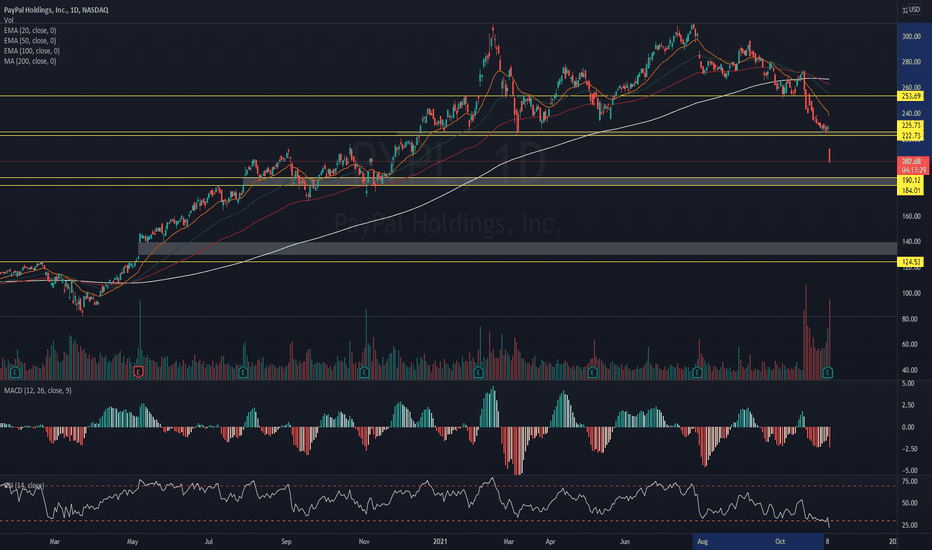
Task: Select the yellow horizontal line at 253.69
Action: point(448,96)
